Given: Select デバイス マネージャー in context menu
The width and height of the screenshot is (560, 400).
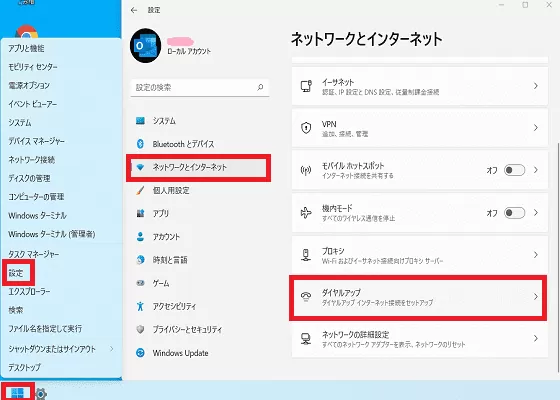Looking at the screenshot, I should pyautogui.click(x=36, y=141).
